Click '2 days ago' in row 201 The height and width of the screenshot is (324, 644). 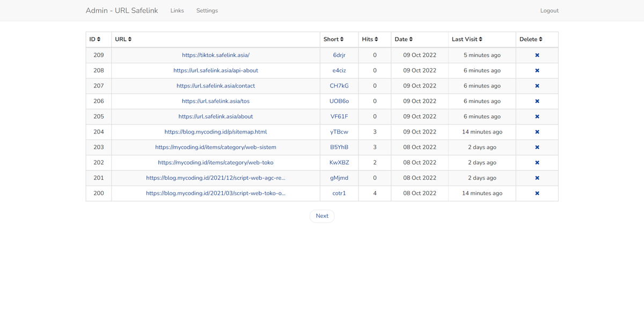pos(482,178)
